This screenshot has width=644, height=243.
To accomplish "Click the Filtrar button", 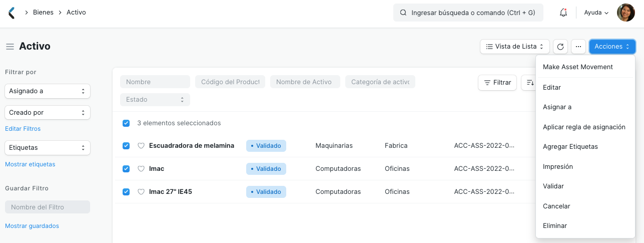I will 497,83.
